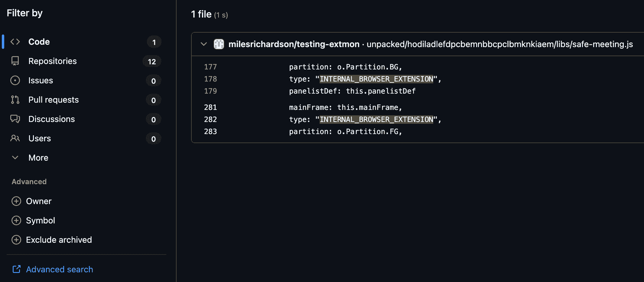Select the Repositories filter with 12 results
Screen dimensions: 644x282
tap(53, 61)
